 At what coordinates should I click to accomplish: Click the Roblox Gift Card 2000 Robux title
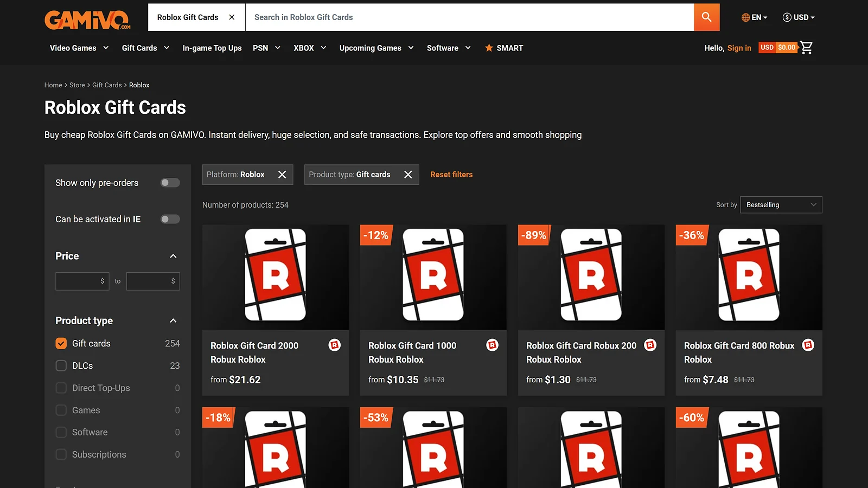254,352
